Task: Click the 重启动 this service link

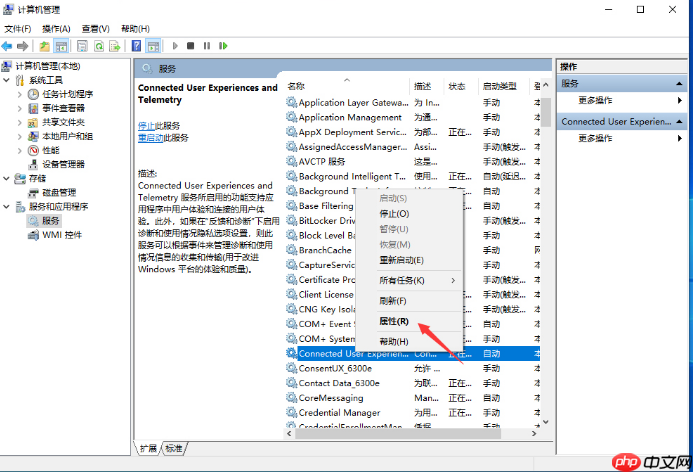Action: (150, 138)
